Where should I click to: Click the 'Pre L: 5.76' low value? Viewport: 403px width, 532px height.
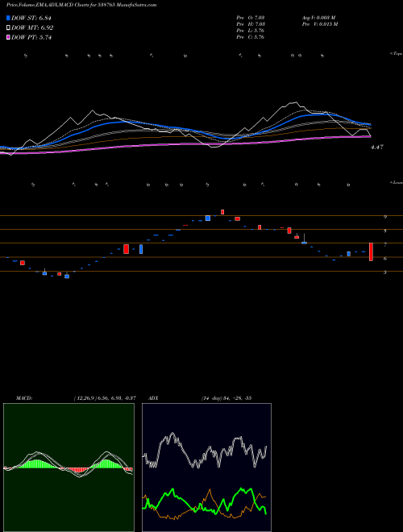tap(251, 31)
